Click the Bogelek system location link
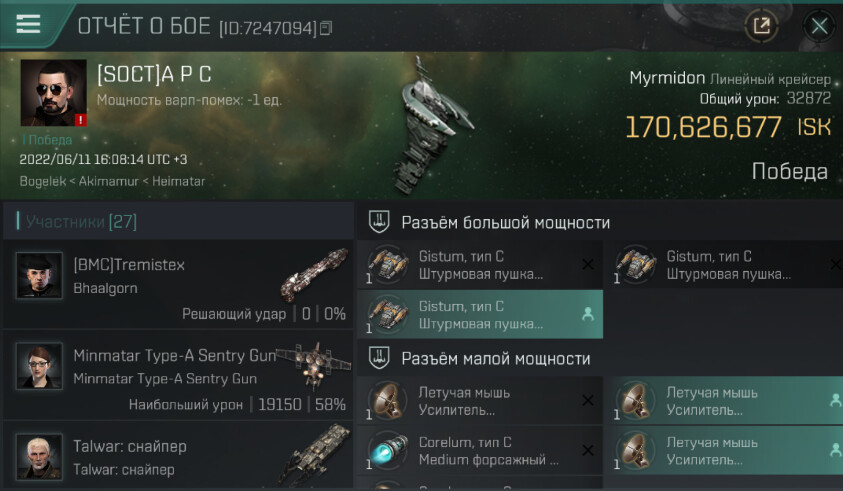843x491 pixels. click(42, 181)
